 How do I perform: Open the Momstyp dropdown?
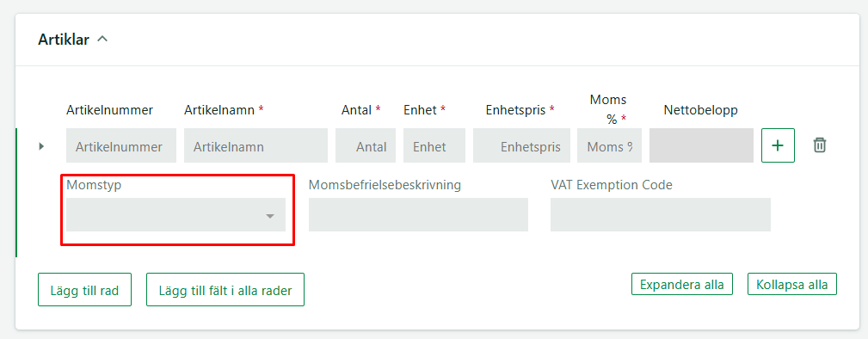tap(176, 215)
